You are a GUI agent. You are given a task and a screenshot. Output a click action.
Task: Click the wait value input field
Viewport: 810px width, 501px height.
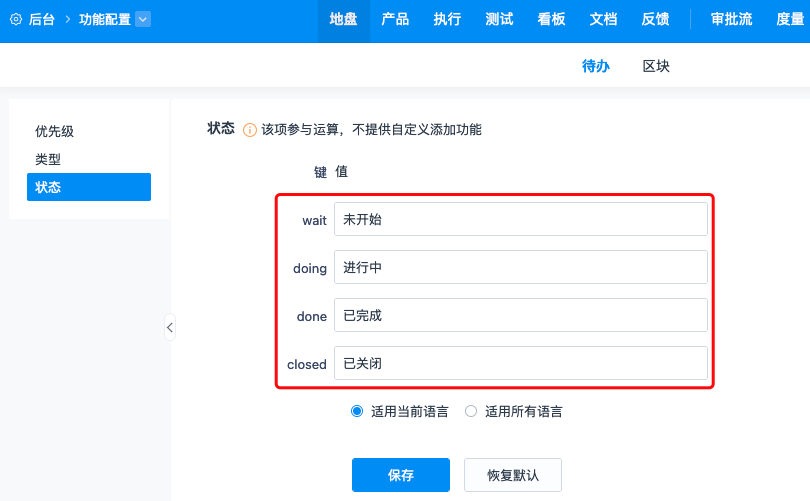[521, 220]
